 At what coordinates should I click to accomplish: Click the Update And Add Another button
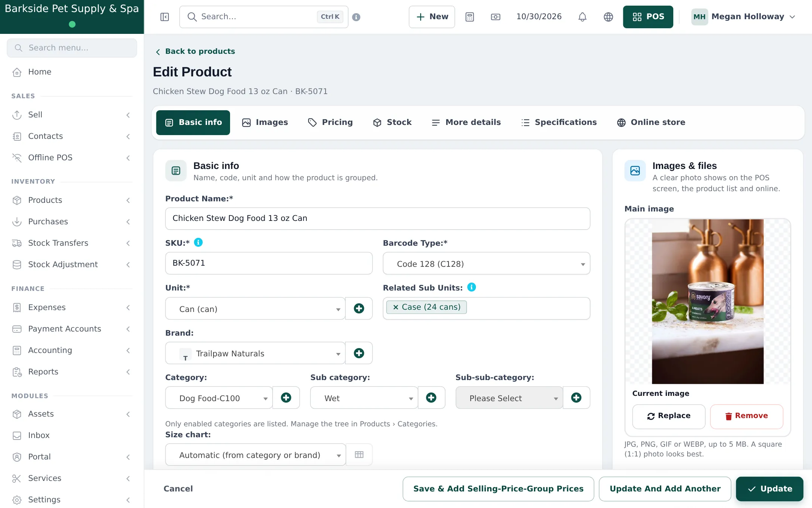[665, 489]
